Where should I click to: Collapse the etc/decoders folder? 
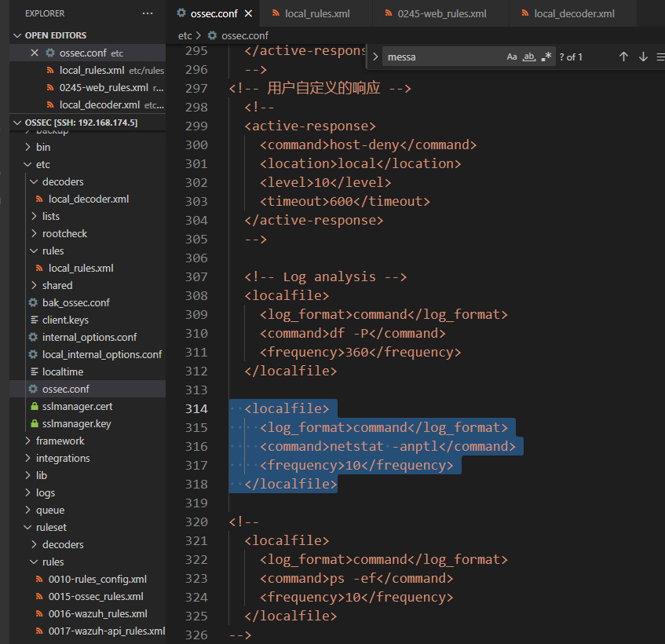87,182
